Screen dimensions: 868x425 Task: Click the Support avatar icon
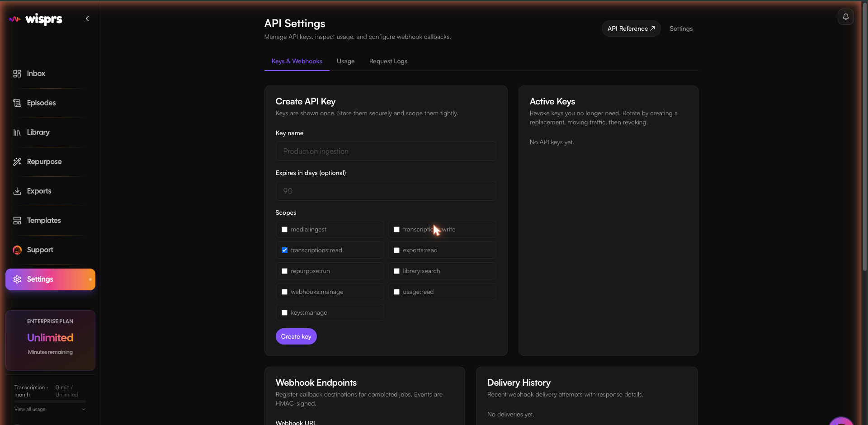pos(17,250)
